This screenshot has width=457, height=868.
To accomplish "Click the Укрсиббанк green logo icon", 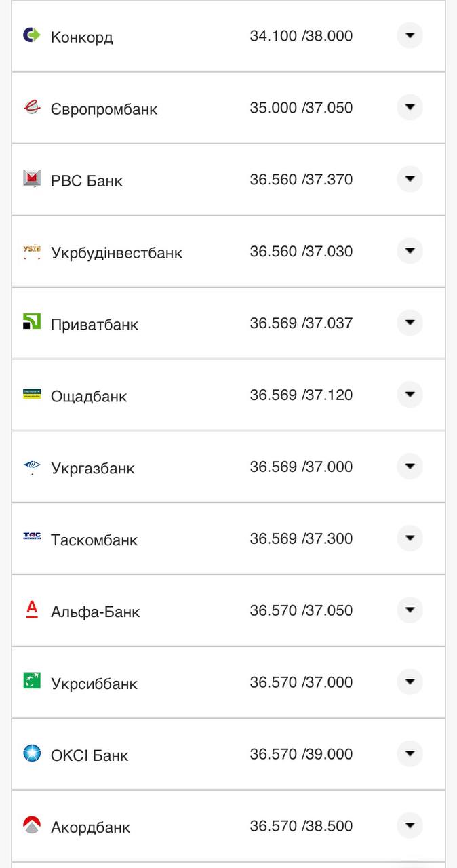I will 32,681.
